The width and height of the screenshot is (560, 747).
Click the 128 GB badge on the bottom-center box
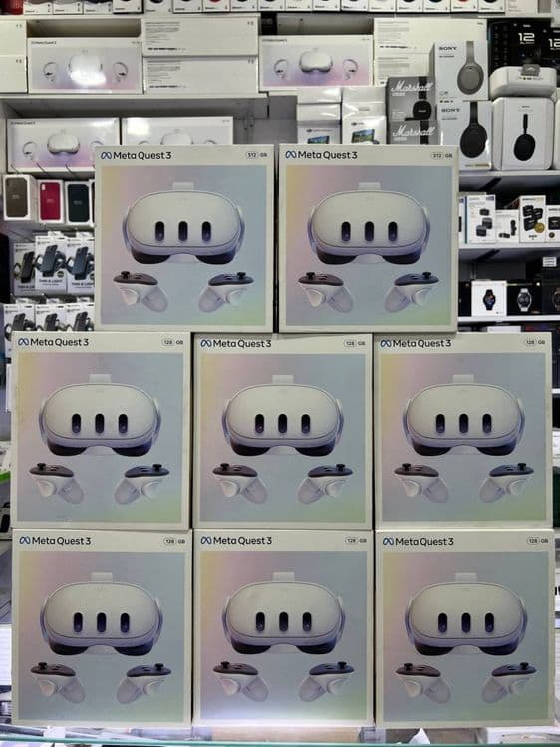coord(356,540)
